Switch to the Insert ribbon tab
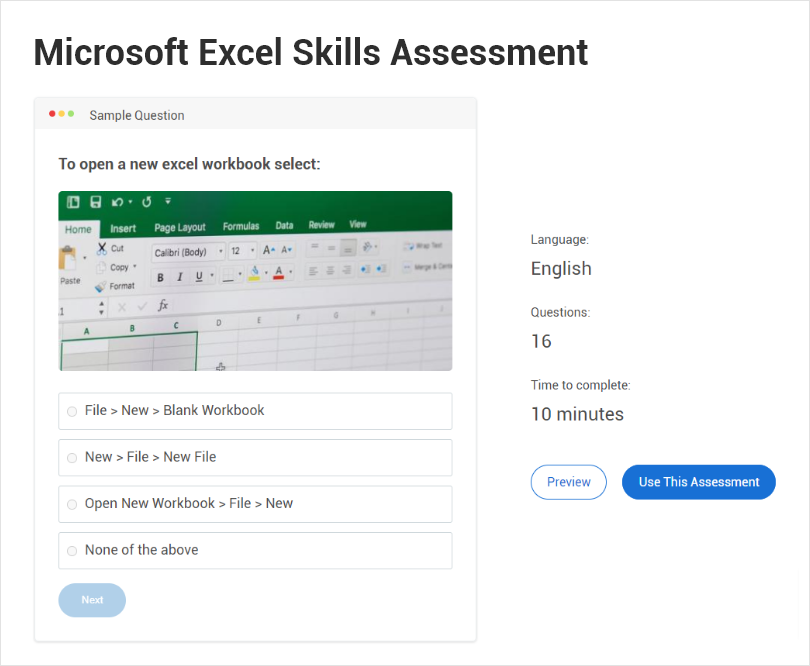 pyautogui.click(x=123, y=228)
